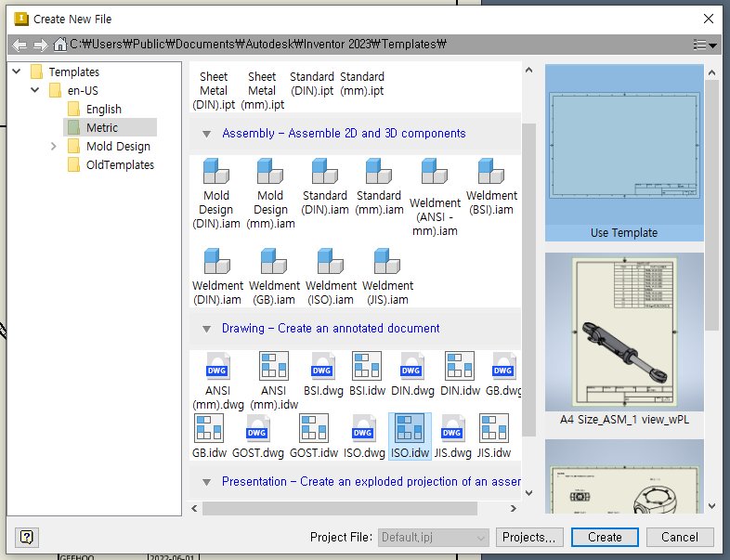Choose A4 Size_ASM_1 view_wPL thumbnail
The image size is (730, 560).
624,340
